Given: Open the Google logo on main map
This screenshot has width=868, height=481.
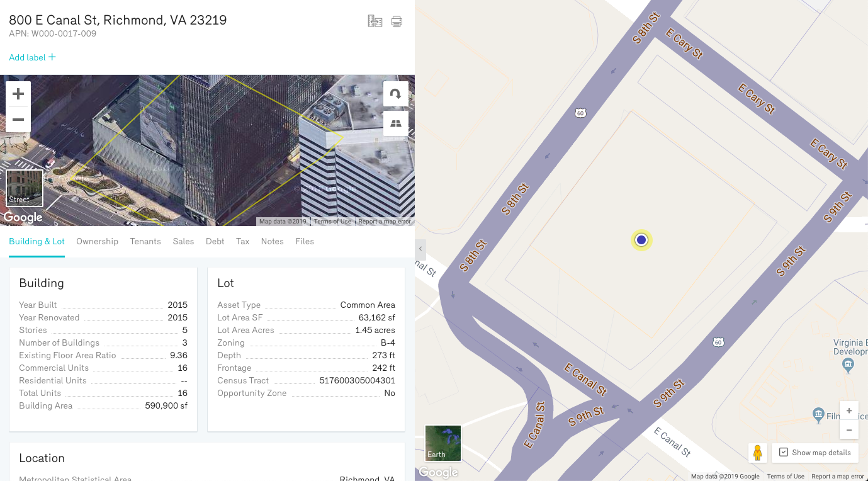Looking at the screenshot, I should 438,472.
